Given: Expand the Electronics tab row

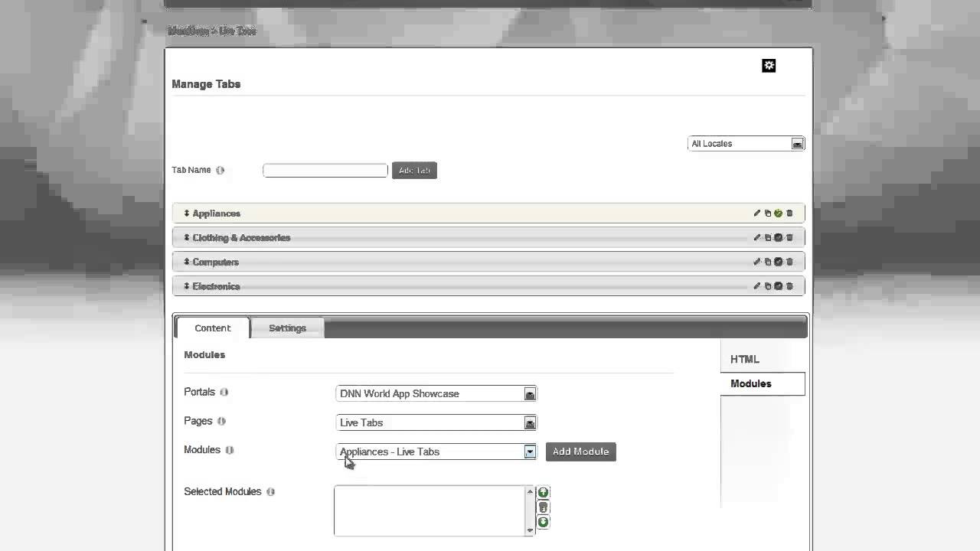Looking at the screenshot, I should 488,286.
